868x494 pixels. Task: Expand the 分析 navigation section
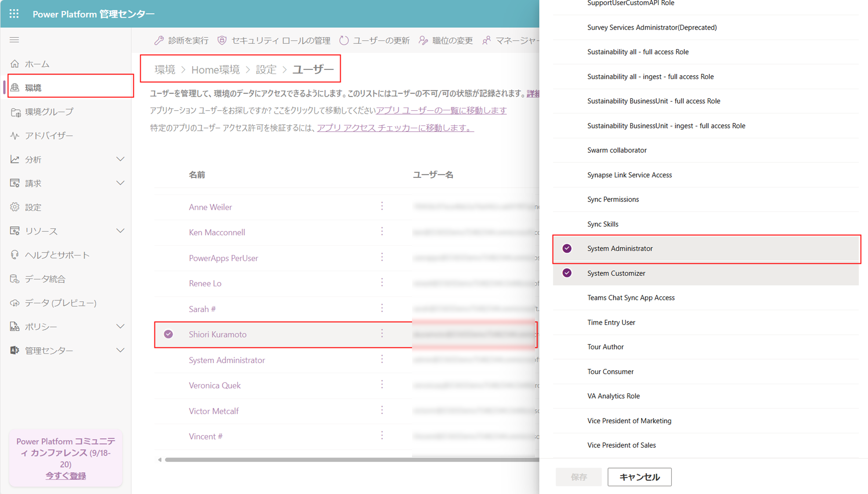click(120, 159)
